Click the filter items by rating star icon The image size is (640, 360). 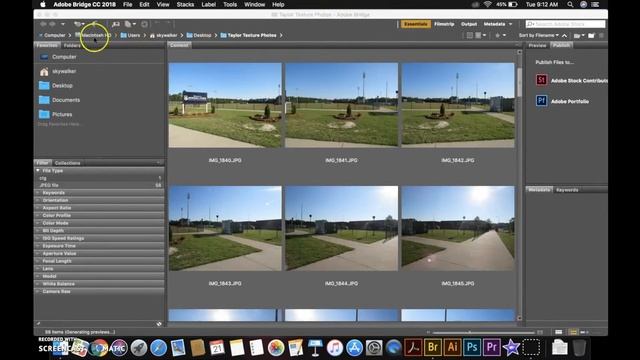click(x=500, y=36)
